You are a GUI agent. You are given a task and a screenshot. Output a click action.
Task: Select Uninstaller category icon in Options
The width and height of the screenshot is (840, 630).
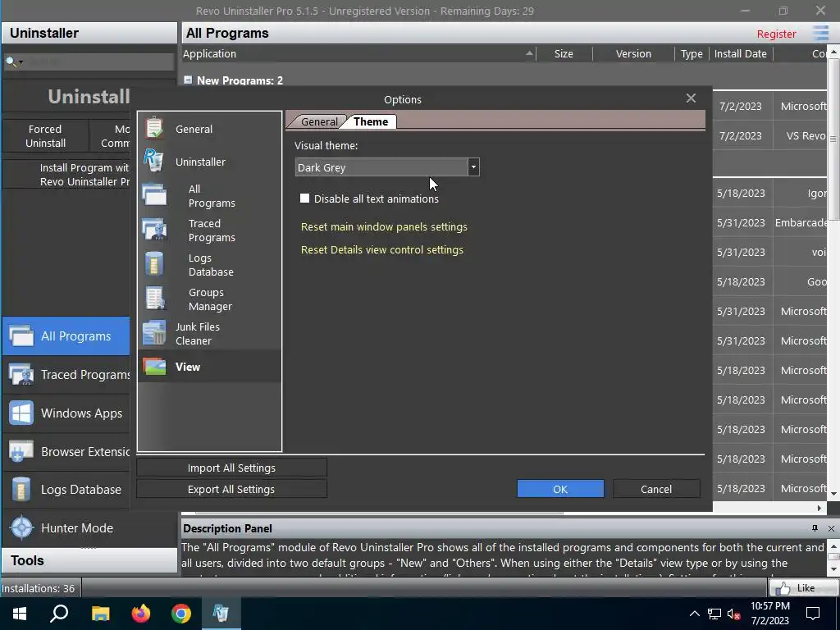(154, 161)
